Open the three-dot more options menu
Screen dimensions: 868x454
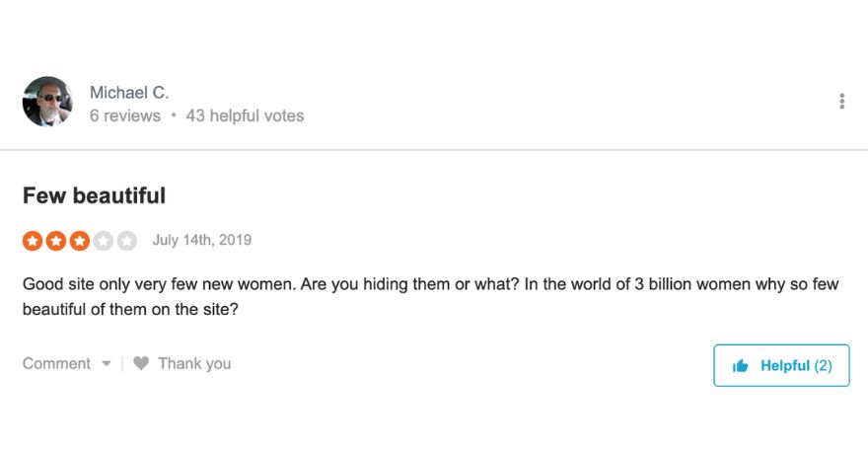[841, 102]
